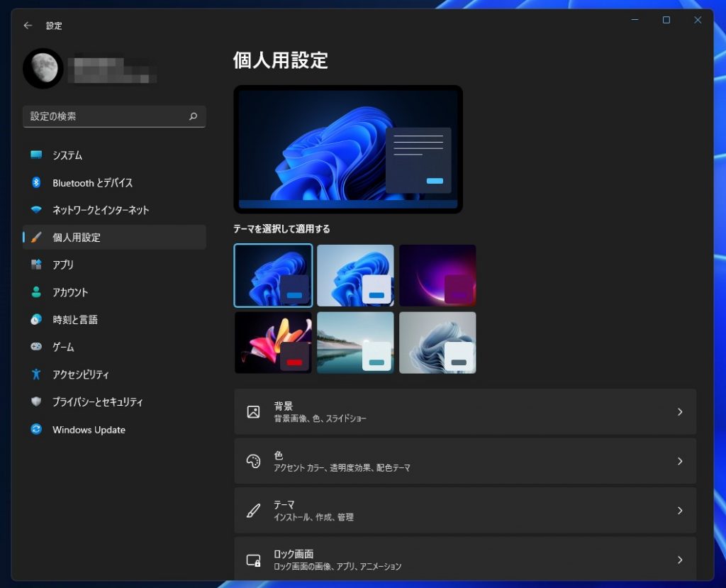This screenshot has height=588, width=726.
Task: Open the テーマ row chevron
Action: (679, 511)
